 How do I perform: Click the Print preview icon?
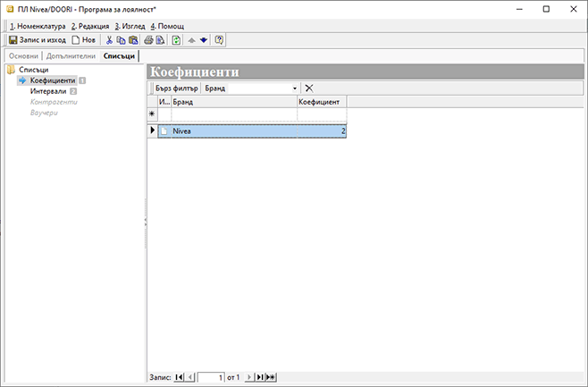(161, 39)
